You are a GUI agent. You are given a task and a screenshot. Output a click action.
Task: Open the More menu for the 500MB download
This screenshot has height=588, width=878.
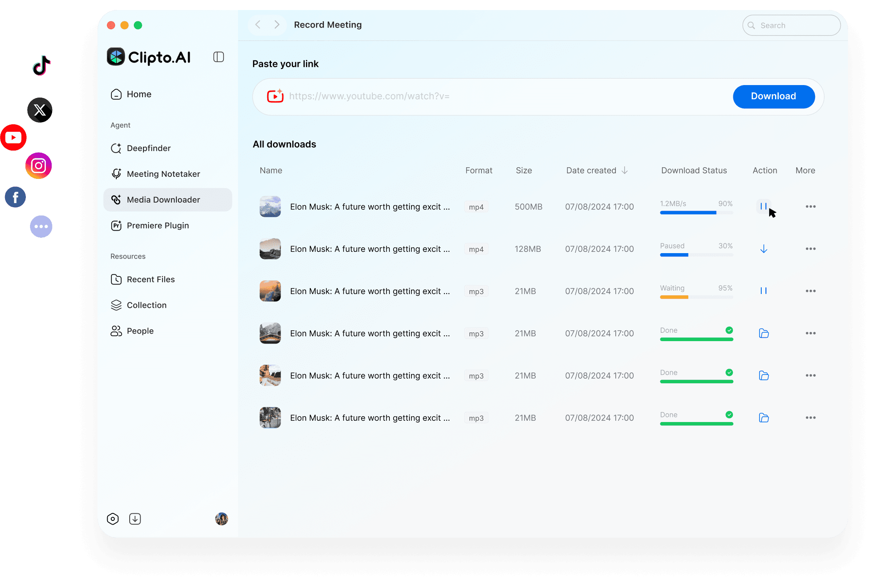click(x=810, y=206)
